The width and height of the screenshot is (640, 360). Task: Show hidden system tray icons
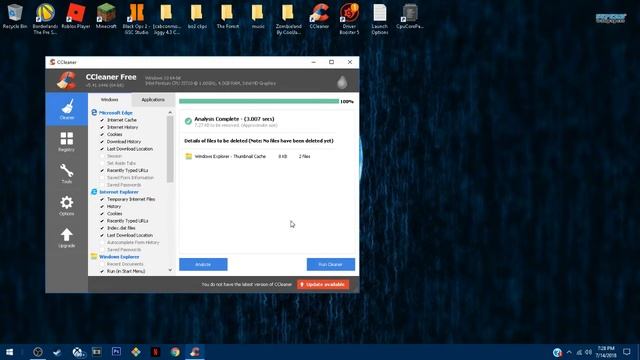click(569, 352)
